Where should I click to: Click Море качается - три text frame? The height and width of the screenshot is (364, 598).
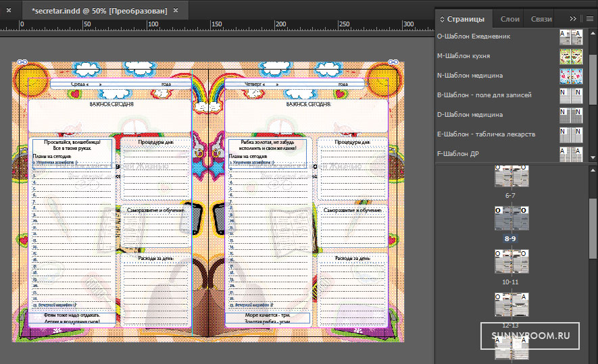[x=268, y=318]
